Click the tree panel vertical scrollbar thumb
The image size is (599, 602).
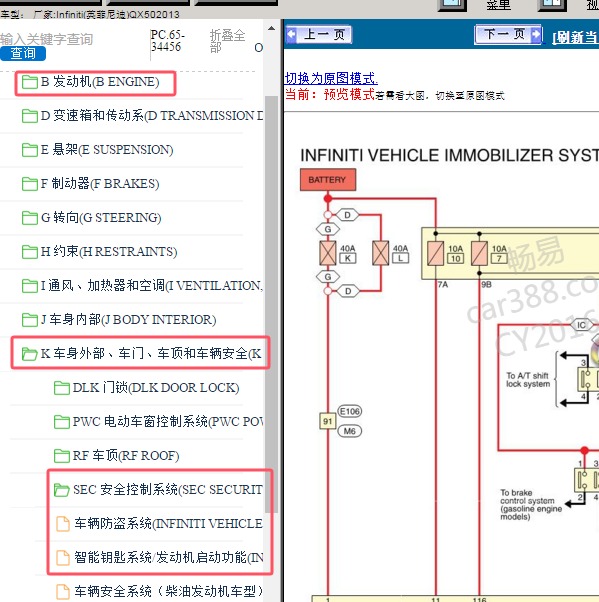[x=271, y=303]
